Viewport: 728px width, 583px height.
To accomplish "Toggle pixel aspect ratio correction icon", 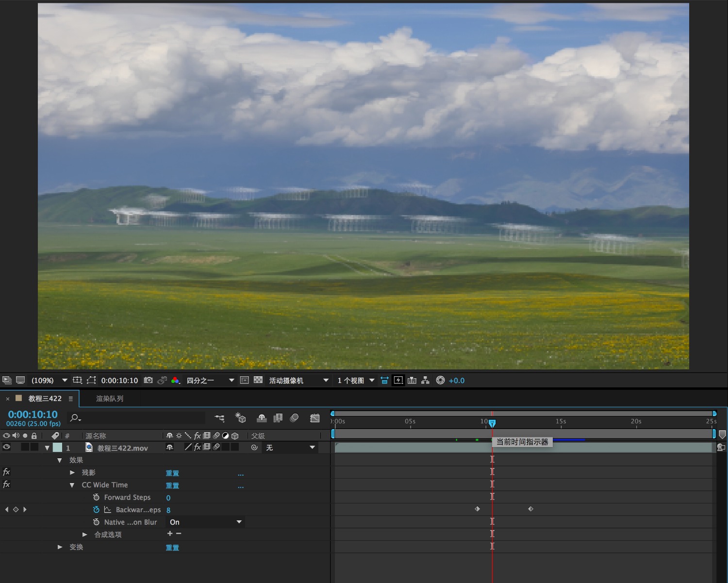I will 384,380.
